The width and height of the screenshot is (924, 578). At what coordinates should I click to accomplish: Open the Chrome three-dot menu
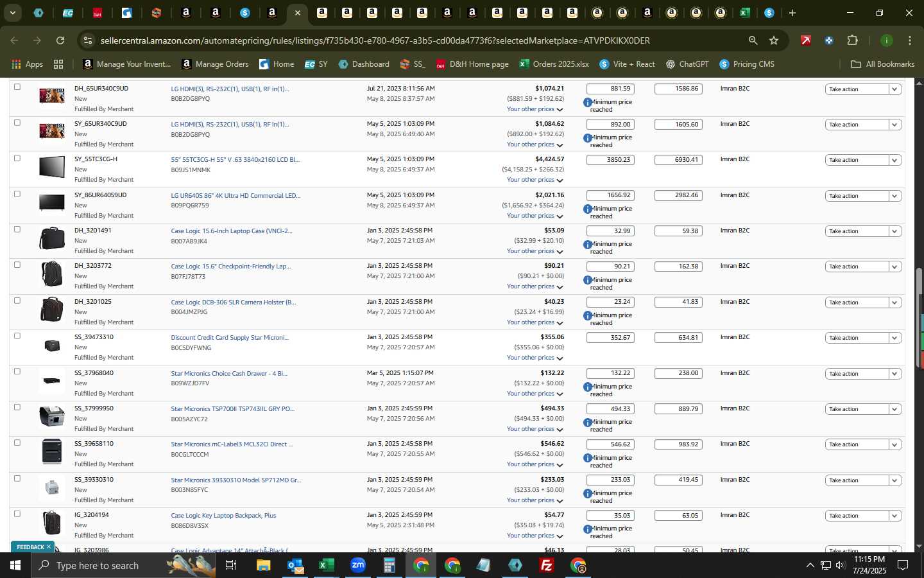pos(909,40)
